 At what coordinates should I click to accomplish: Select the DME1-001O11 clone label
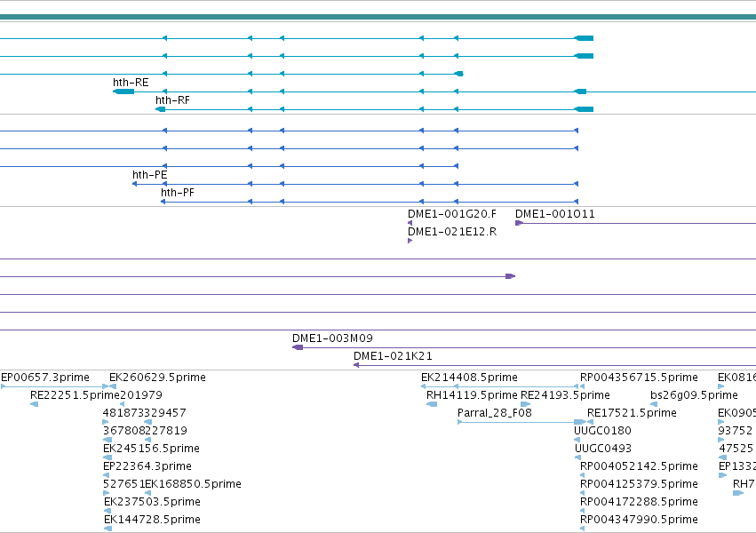click(x=555, y=214)
